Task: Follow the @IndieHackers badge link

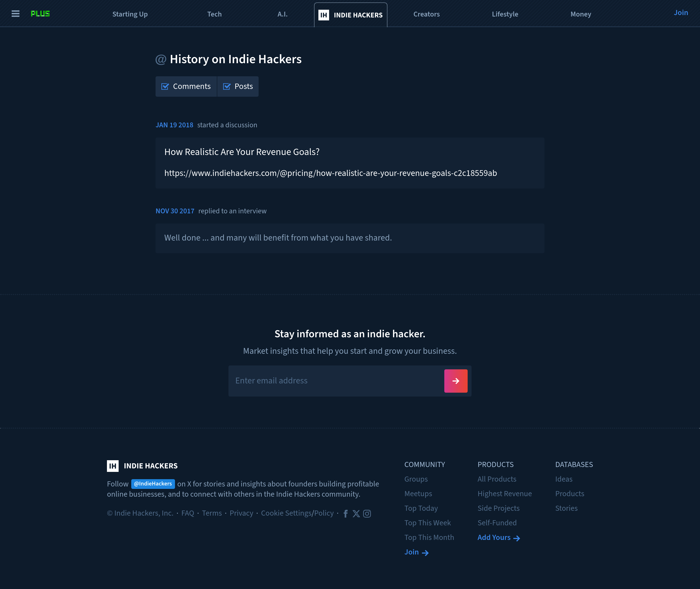Action: pos(153,484)
